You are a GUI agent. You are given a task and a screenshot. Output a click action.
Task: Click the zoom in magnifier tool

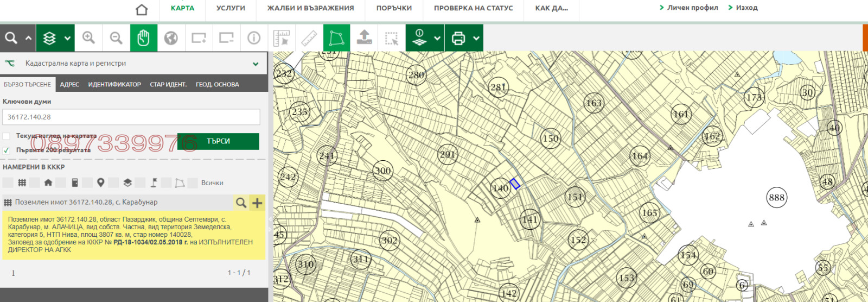click(x=88, y=38)
